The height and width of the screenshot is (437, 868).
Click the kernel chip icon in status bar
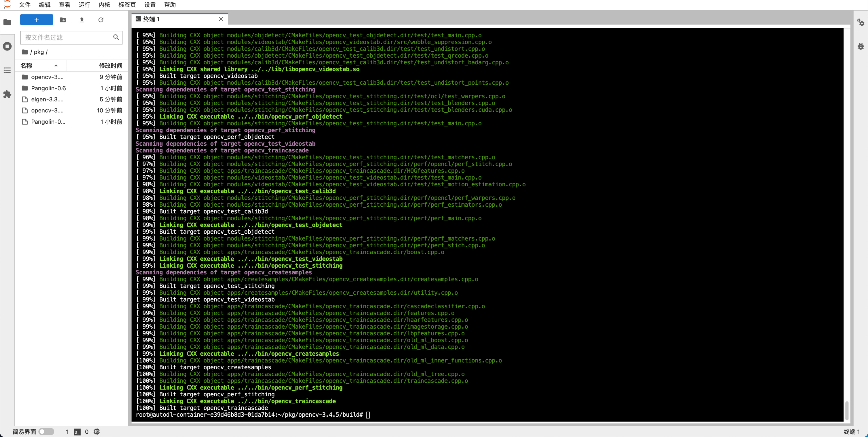[x=97, y=432]
